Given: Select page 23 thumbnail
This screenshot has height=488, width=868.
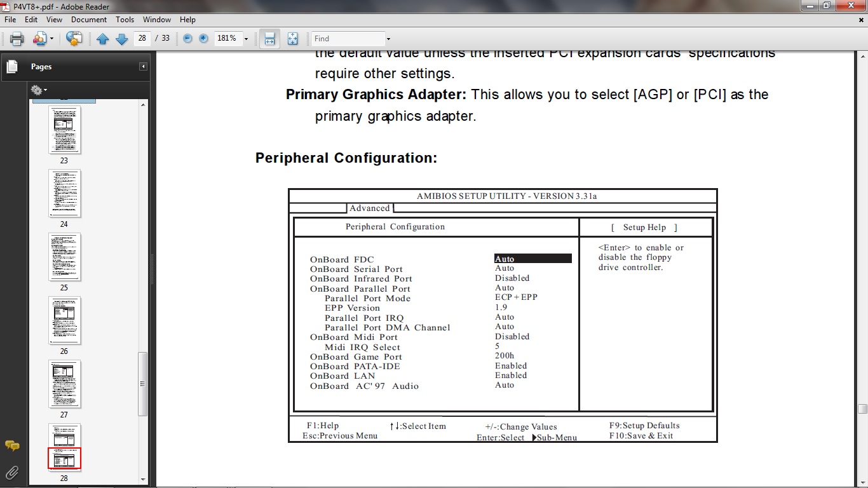Looking at the screenshot, I should pyautogui.click(x=64, y=130).
